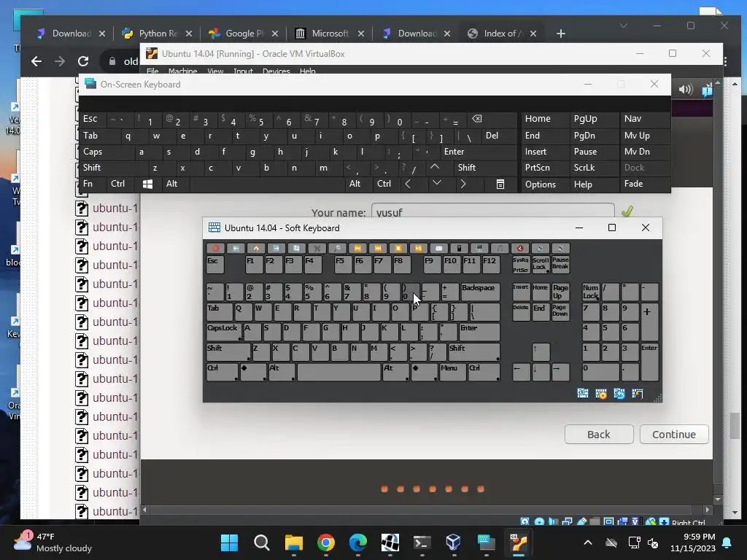Click the keyboard layout icon in Soft Keyboard's bottom-right icon row
Viewport: 747px width, 560px height.
583,393
